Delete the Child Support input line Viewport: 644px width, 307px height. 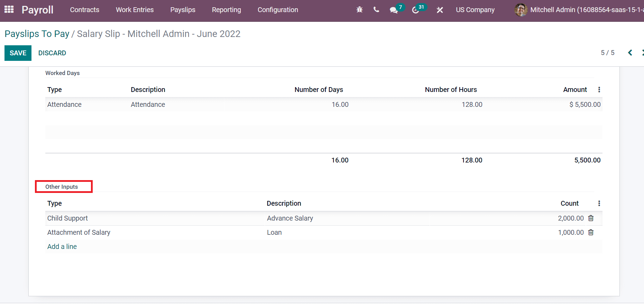click(591, 218)
